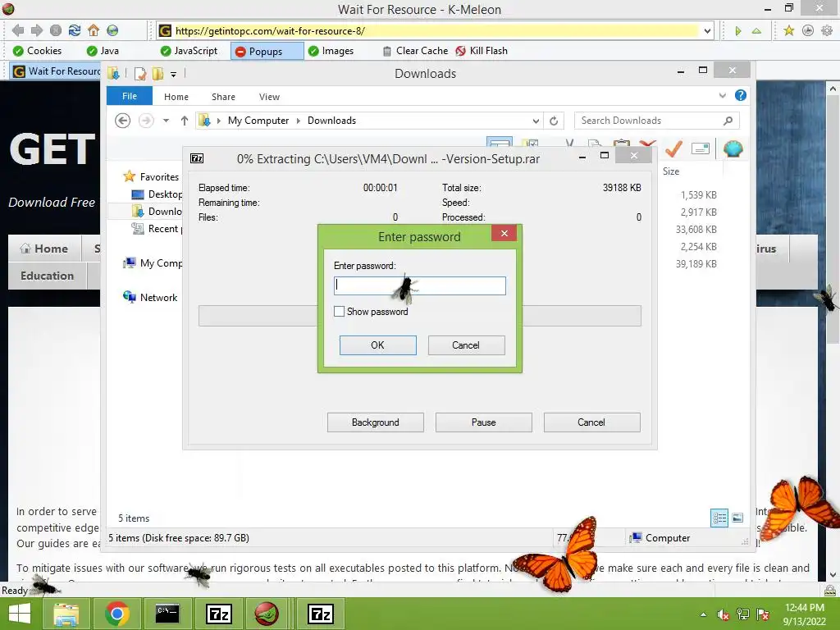
Task: Open Quick Access Toolbar customize dropdown
Action: (x=174, y=74)
